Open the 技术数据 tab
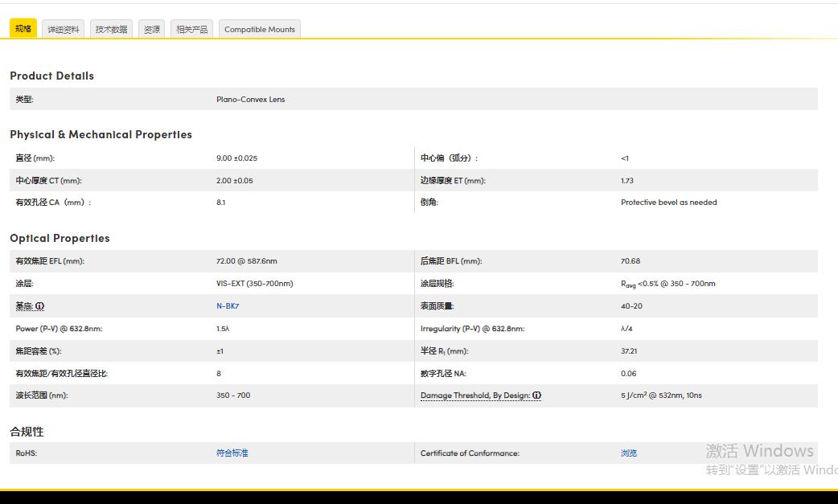Image resolution: width=838 pixels, height=504 pixels. point(111,30)
